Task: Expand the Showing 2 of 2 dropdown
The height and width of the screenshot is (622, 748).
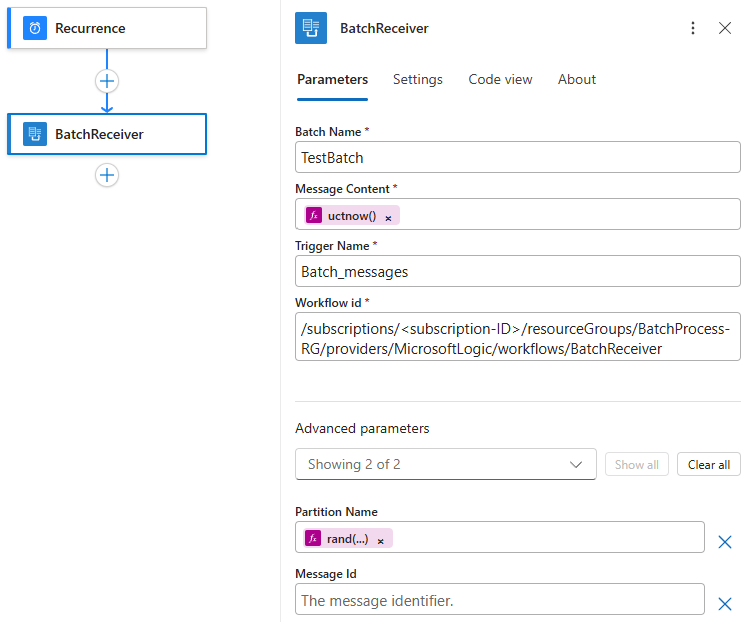Action: pos(446,464)
